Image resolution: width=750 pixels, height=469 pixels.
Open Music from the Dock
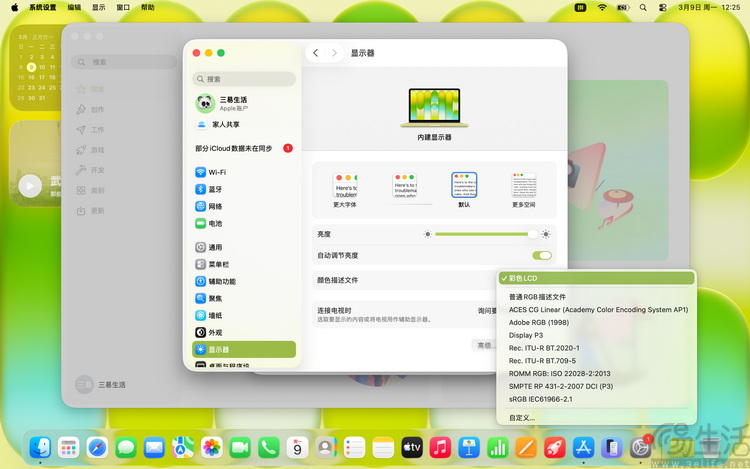pos(441,448)
